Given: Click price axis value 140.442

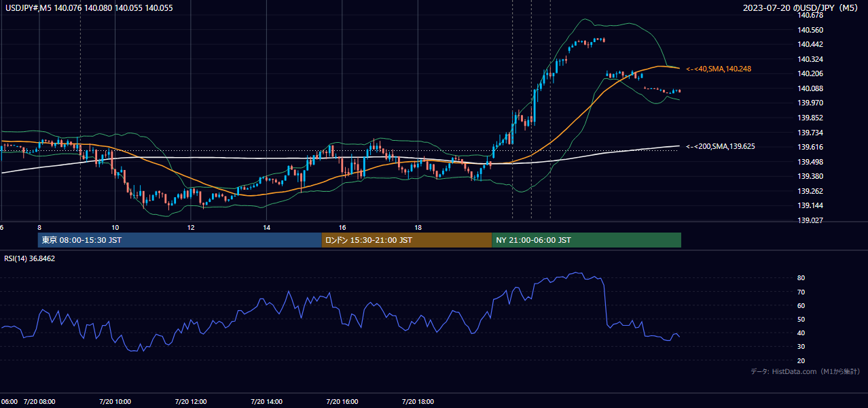Looking at the screenshot, I should (811, 44).
